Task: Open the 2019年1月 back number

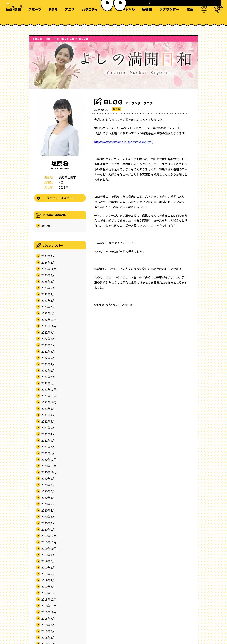Action: [x=48, y=593]
